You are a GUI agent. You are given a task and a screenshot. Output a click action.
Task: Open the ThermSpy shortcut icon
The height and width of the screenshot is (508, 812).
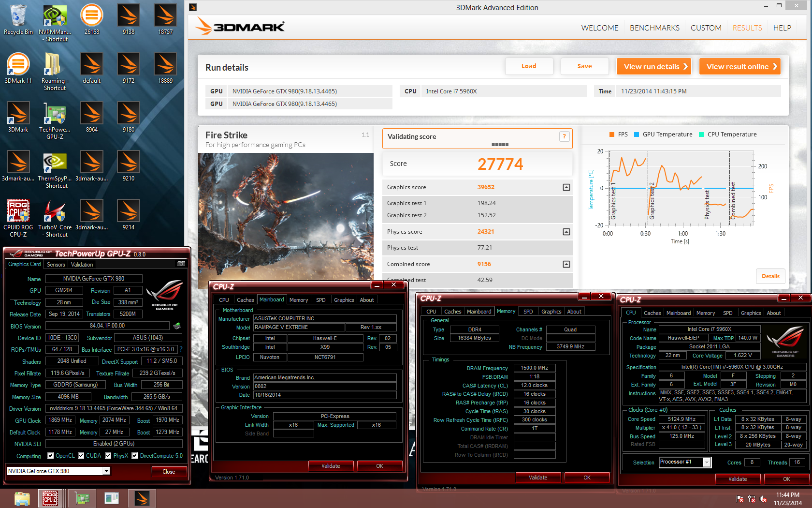point(55,169)
